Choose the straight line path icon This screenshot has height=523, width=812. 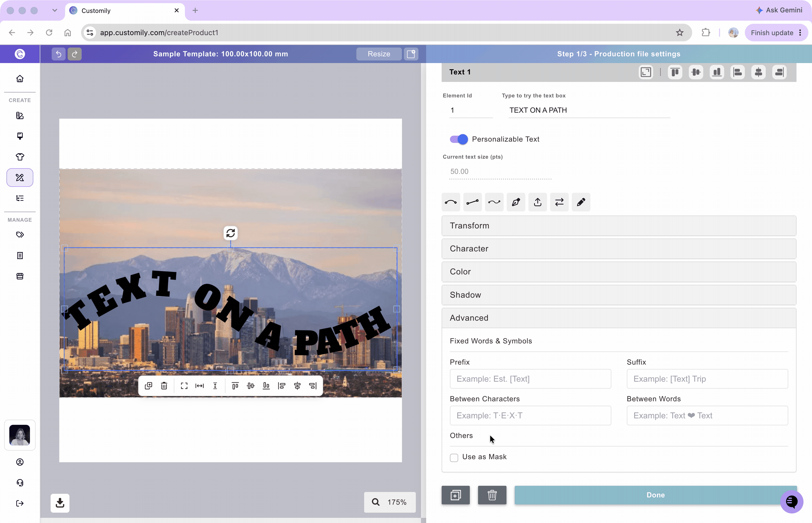click(x=473, y=202)
